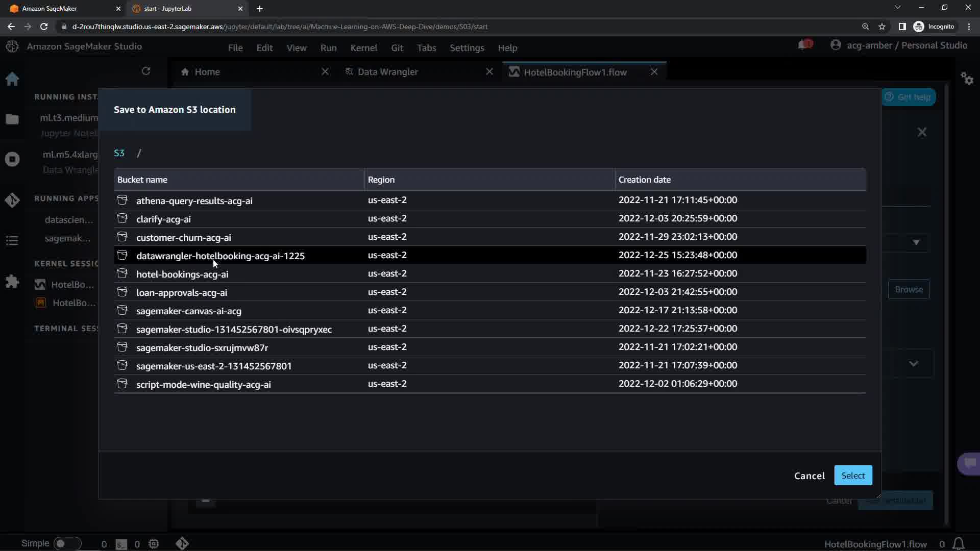Open the Extensions puzzle icon
The height and width of the screenshot is (551, 980).
(x=12, y=281)
